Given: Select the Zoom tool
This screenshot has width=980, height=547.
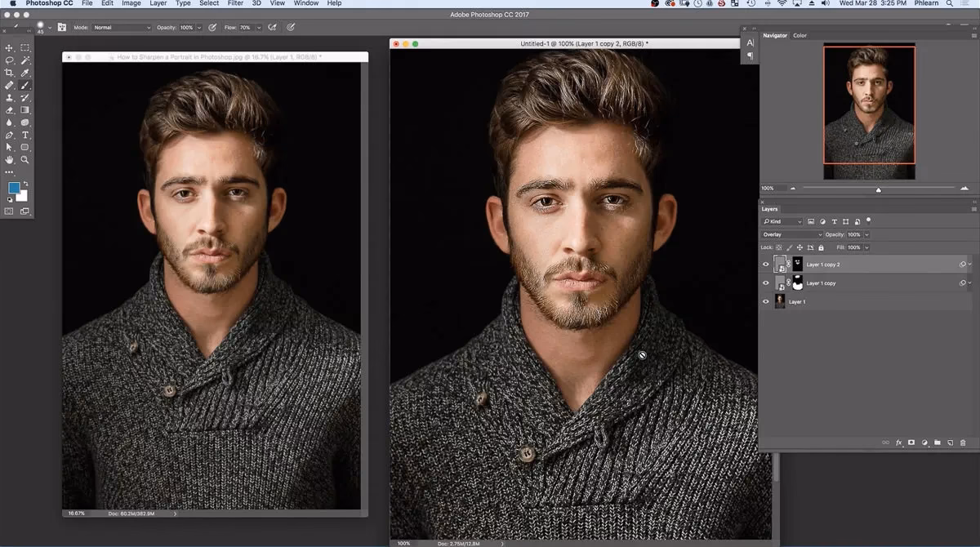Looking at the screenshot, I should click(x=25, y=160).
